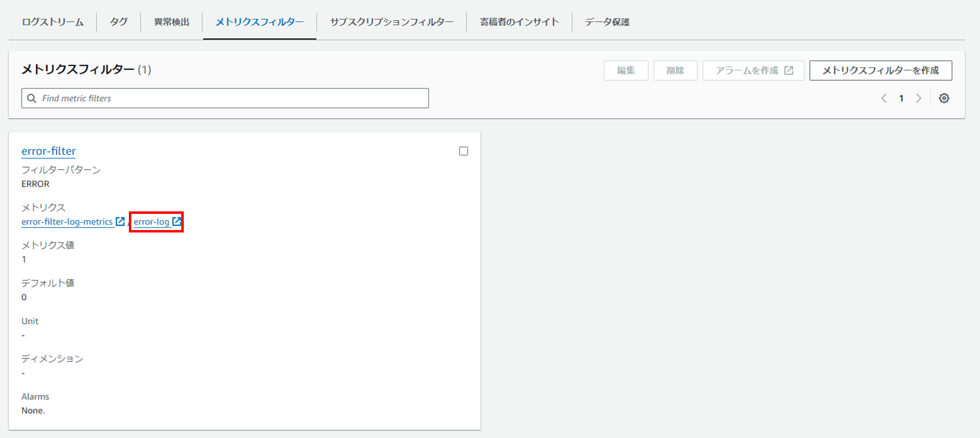980x438 pixels.
Task: Select page number 1
Action: point(901,98)
